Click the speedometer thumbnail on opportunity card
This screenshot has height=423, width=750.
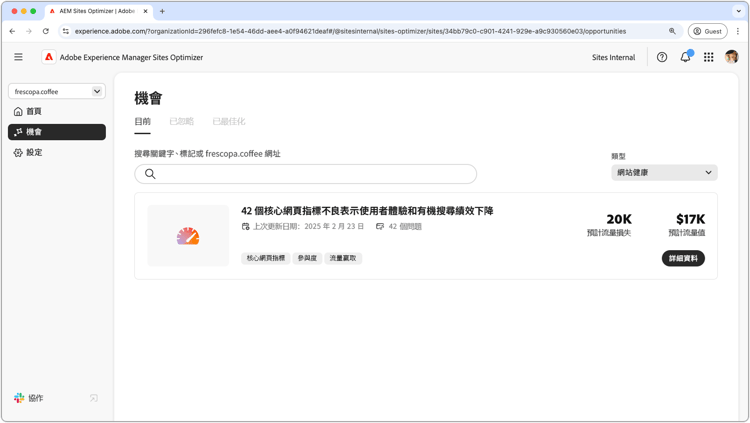click(188, 235)
